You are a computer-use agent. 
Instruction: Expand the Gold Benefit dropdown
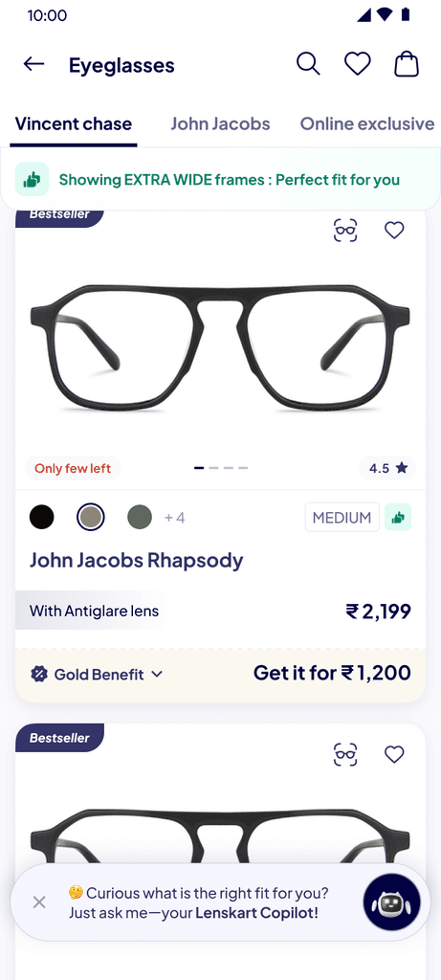click(x=97, y=675)
